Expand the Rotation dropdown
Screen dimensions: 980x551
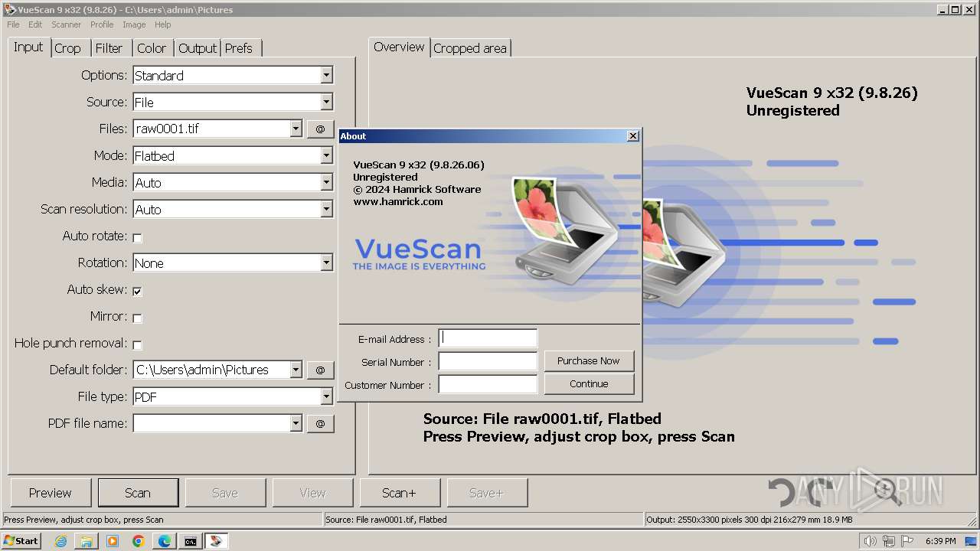pyautogui.click(x=326, y=262)
